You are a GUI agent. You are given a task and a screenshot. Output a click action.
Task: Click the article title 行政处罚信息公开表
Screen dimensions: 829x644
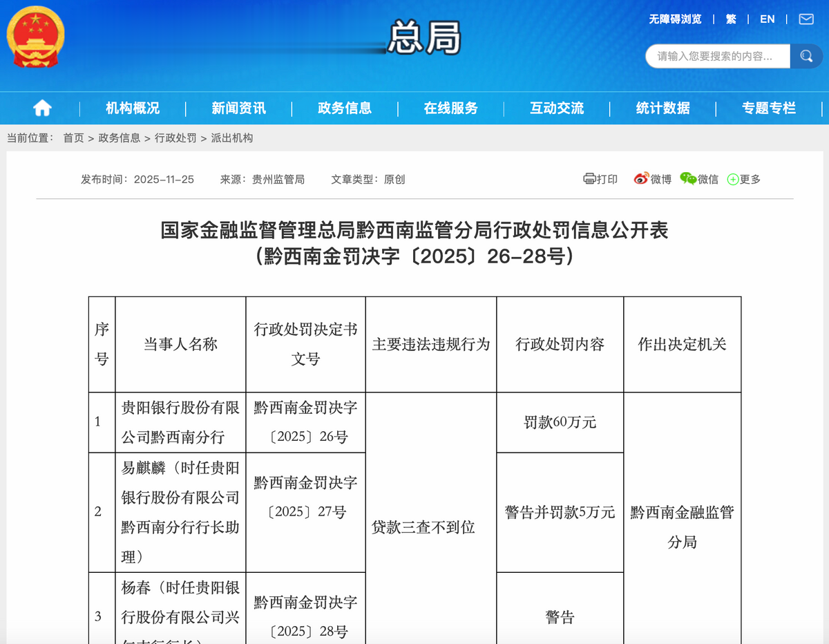tap(414, 230)
